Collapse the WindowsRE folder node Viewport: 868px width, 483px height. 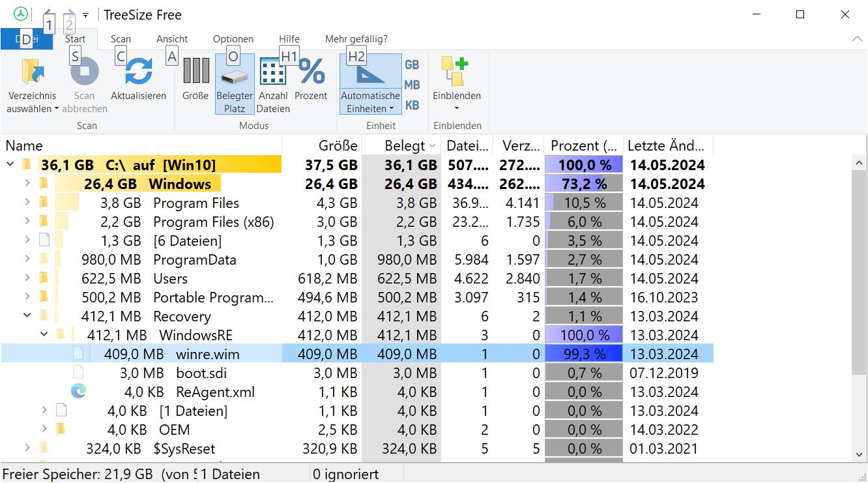tap(44, 334)
